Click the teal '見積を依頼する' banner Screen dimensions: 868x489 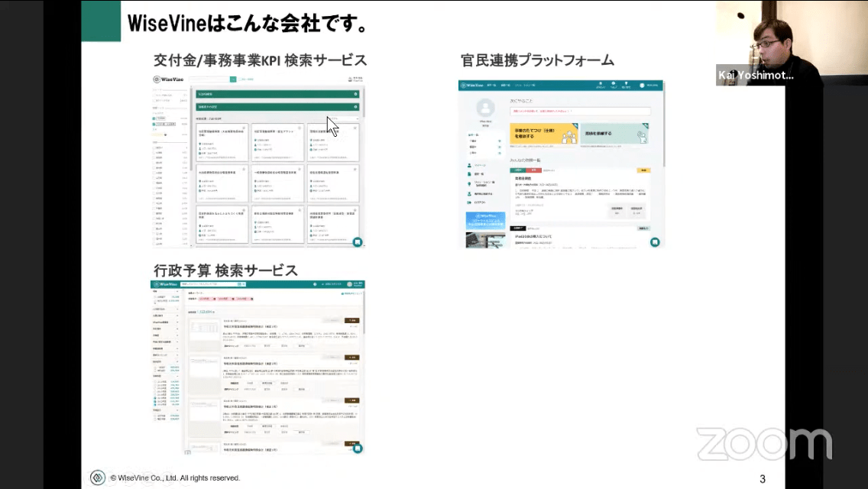(x=614, y=134)
